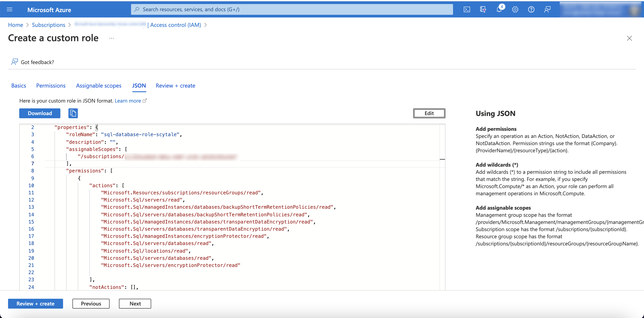644x318 pixels.
Task: Download the role JSON file
Action: tap(40, 113)
